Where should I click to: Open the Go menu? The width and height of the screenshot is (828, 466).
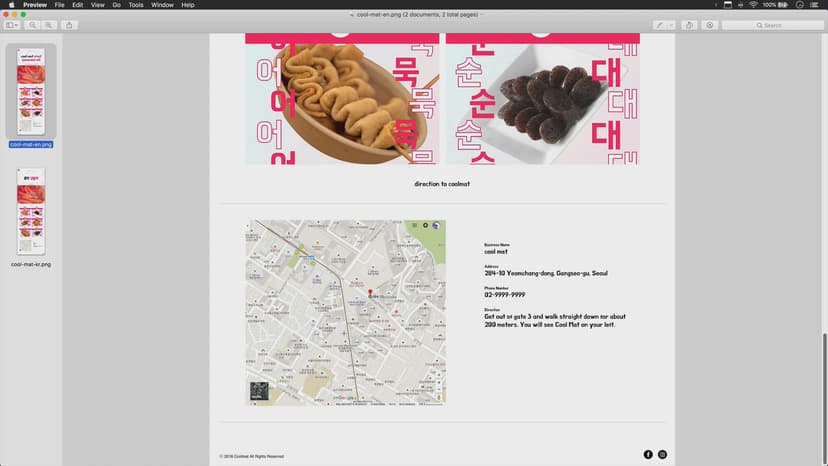116,5
